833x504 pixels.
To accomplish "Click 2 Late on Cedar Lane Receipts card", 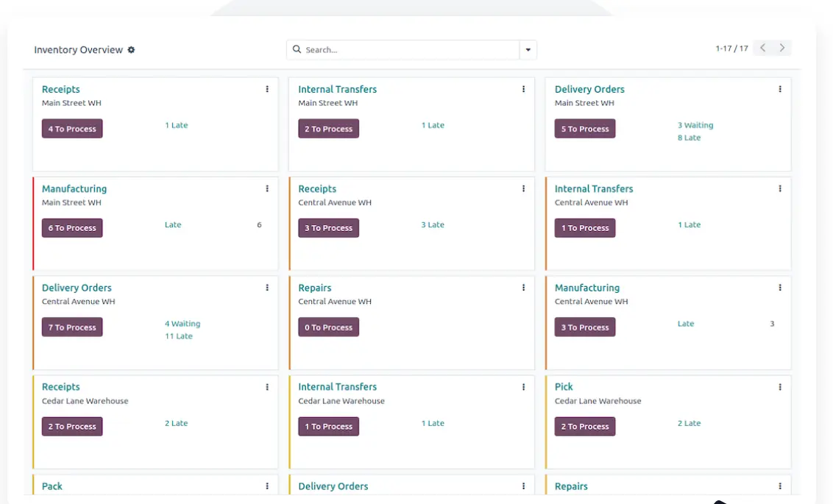I will pos(176,423).
